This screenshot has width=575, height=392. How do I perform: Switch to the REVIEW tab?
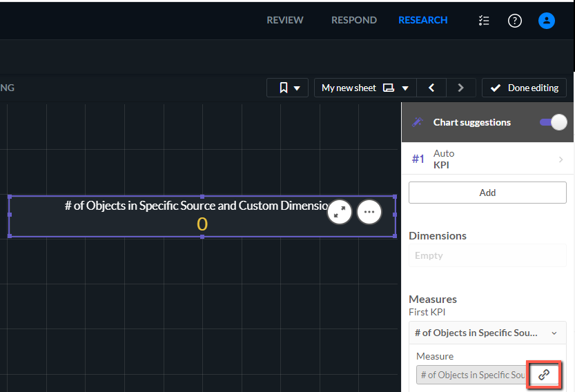click(285, 20)
